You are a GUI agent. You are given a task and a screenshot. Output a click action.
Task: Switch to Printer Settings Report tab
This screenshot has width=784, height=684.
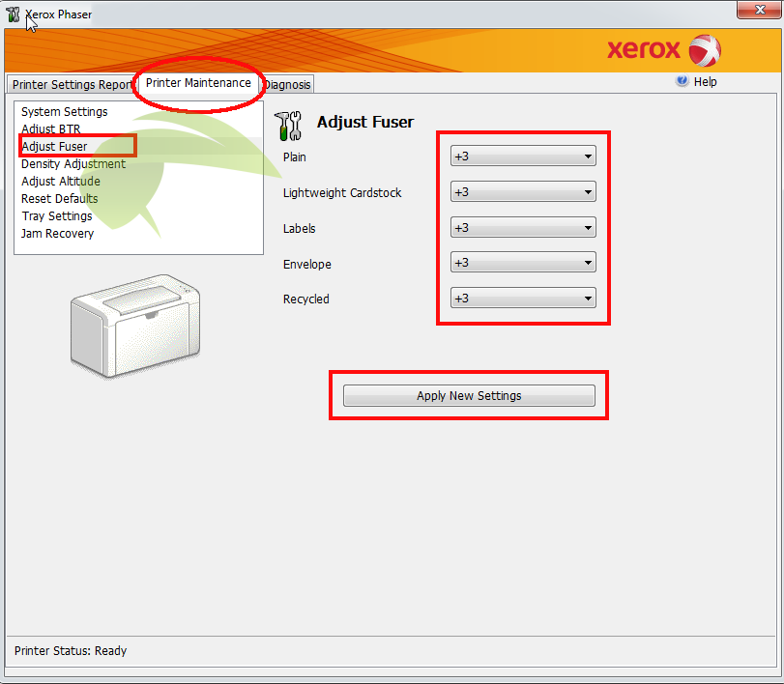72,85
